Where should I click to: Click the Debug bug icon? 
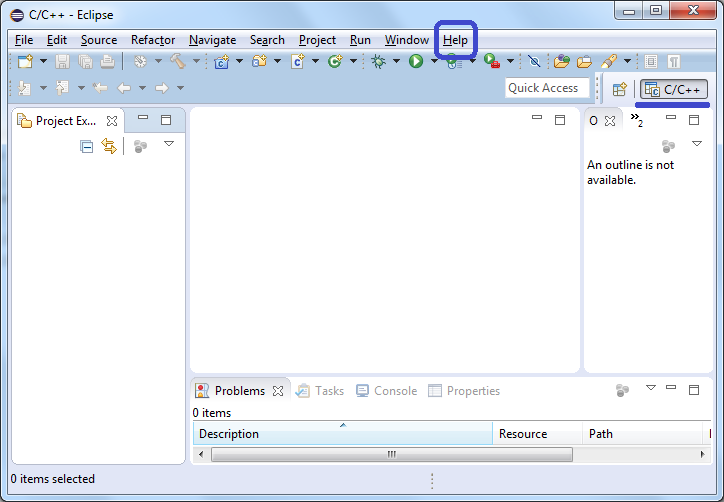point(378,61)
